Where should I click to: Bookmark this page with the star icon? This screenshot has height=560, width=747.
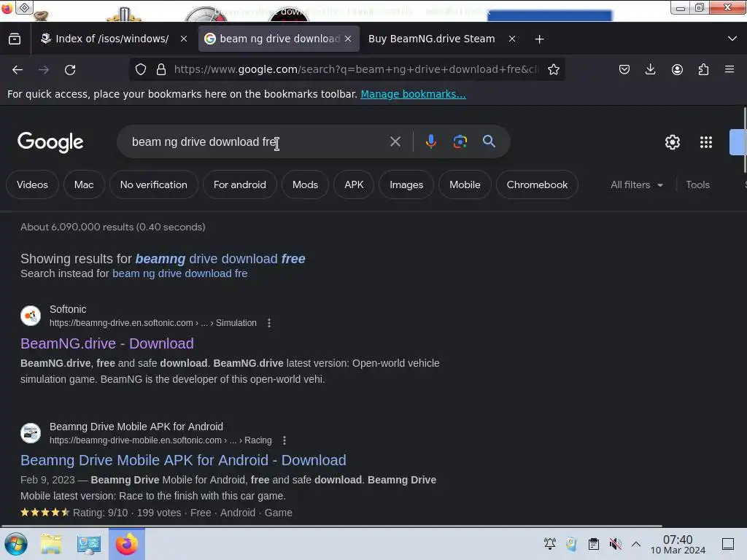coord(553,69)
